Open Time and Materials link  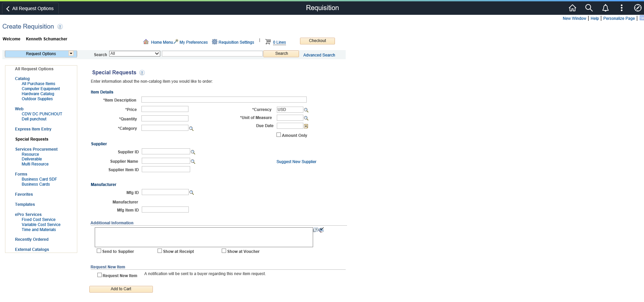39,230
